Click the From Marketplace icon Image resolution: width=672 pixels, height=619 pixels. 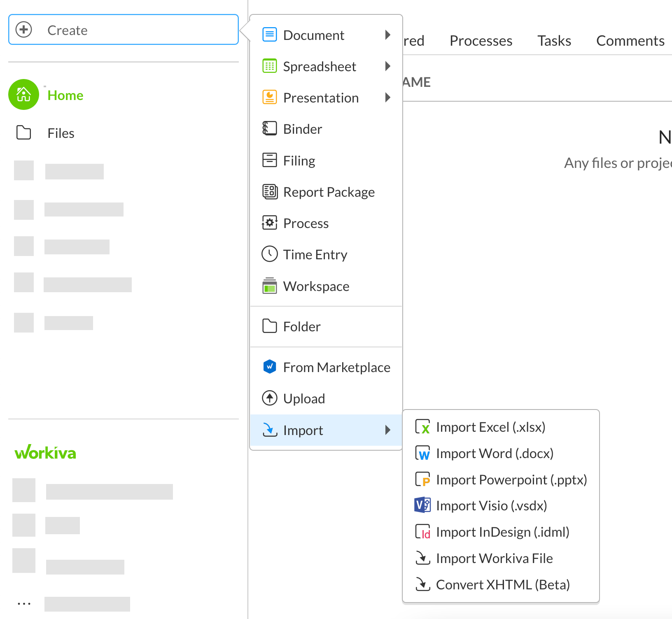(270, 367)
